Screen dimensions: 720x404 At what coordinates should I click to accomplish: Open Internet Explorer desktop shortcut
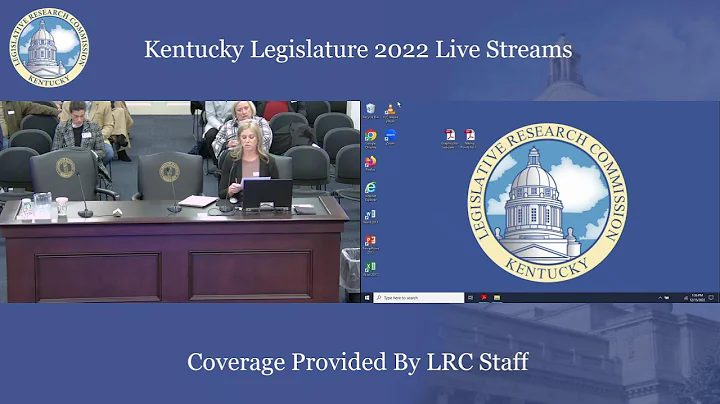point(371,191)
